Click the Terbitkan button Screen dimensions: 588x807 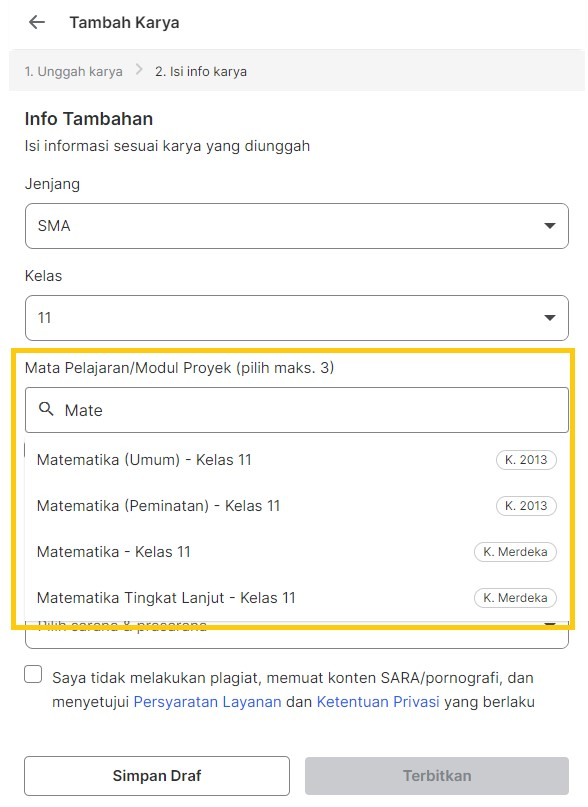437,776
